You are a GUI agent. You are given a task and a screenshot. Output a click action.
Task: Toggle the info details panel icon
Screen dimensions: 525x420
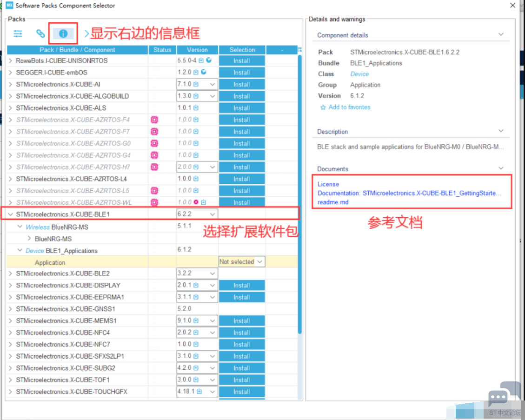[x=63, y=33]
